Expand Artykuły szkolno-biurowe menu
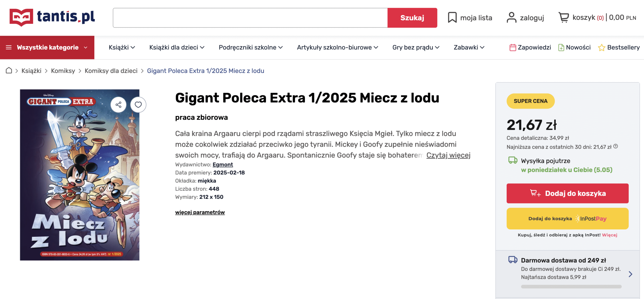This screenshot has width=644, height=299. click(x=337, y=47)
